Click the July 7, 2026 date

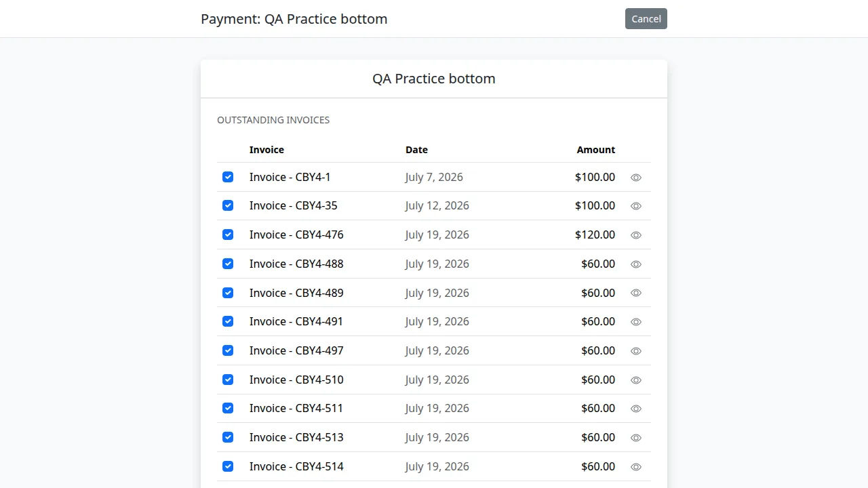[x=434, y=177]
